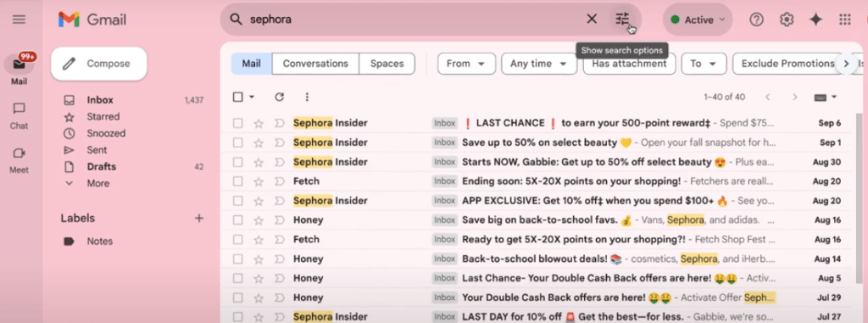The image size is (868, 323).
Task: Open the Google apps grid
Action: point(845,19)
